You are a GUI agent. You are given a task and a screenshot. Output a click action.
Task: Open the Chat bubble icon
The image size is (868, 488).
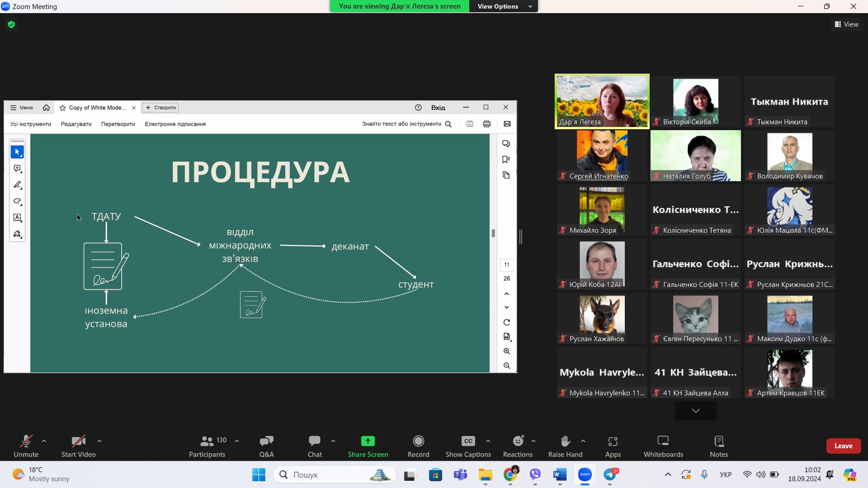click(x=315, y=441)
